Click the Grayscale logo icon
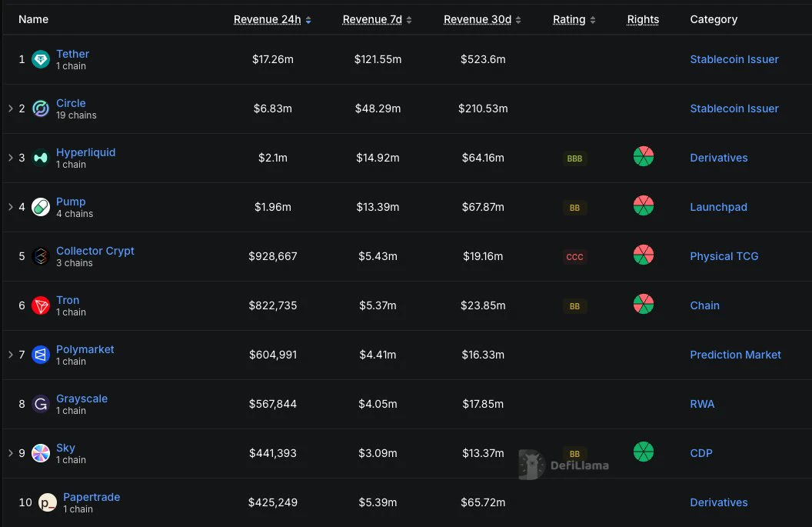 pyautogui.click(x=41, y=404)
